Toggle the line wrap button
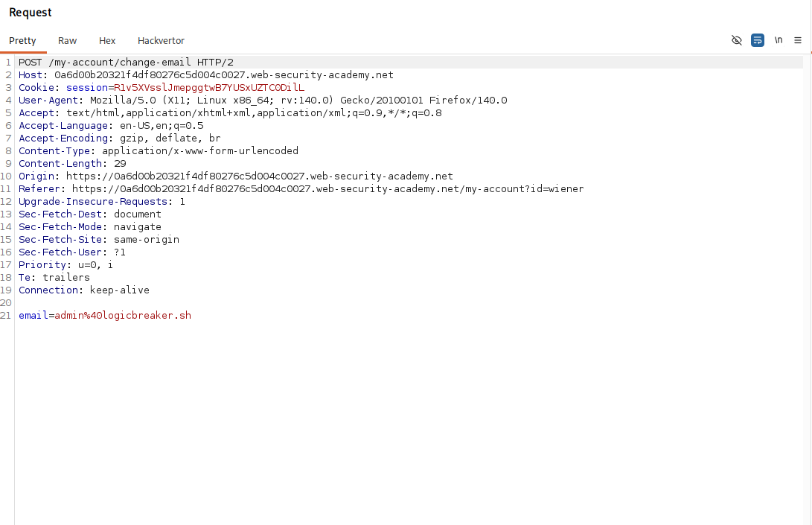The width and height of the screenshot is (812, 525). point(758,40)
